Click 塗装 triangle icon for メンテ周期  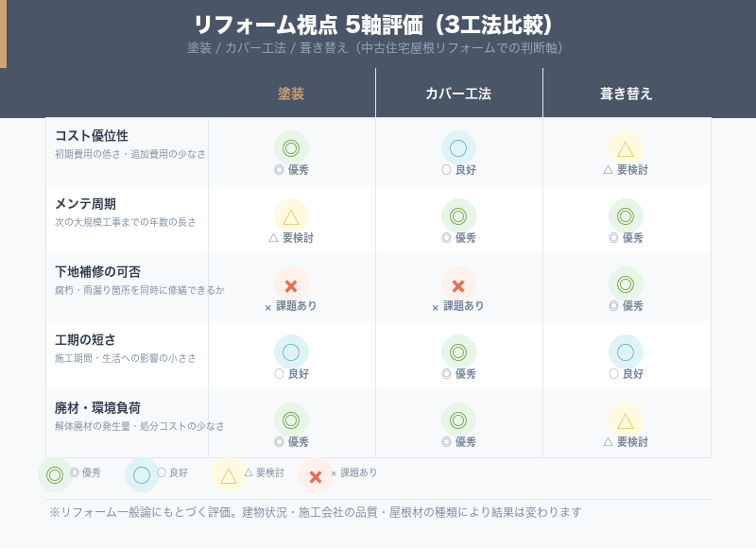click(291, 215)
